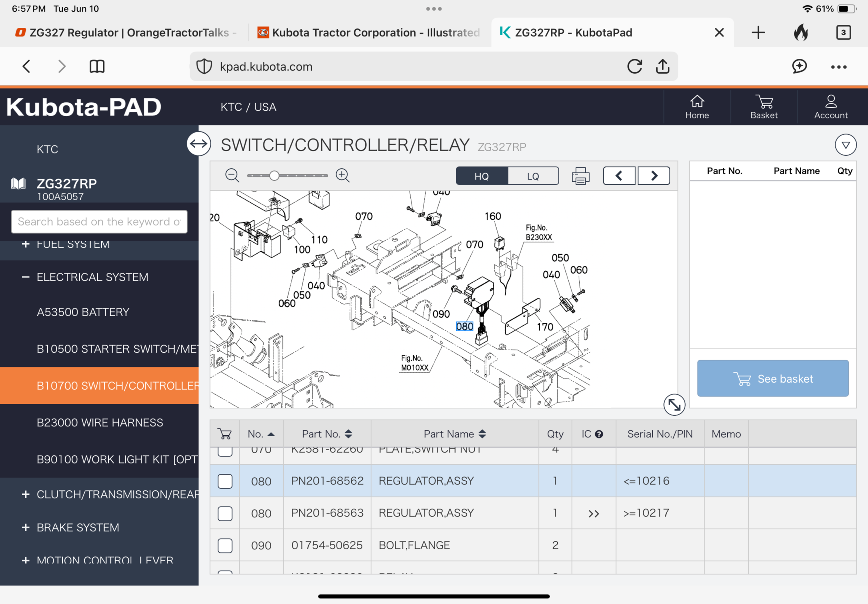Expand MOTION CONTROL LEVER section
The height and width of the screenshot is (604, 868).
click(25, 560)
